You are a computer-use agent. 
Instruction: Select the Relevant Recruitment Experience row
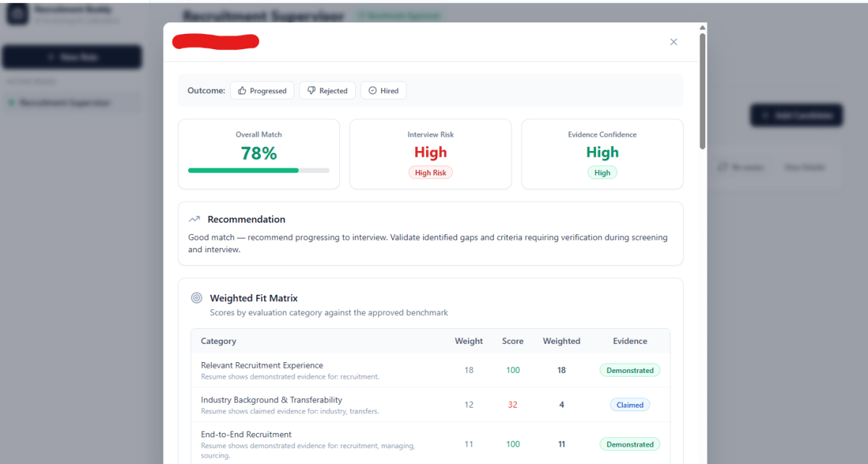(430, 370)
